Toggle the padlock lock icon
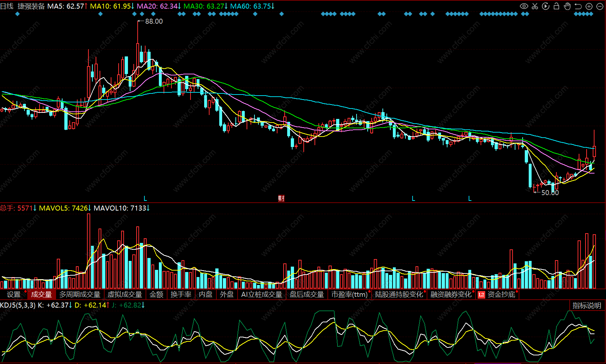The height and width of the screenshot is (364, 606). coord(556,6)
